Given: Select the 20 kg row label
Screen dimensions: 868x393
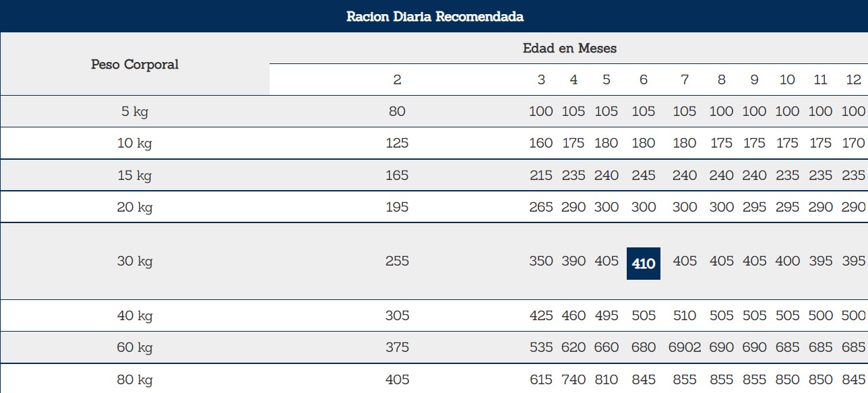Looking at the screenshot, I should coord(135,207).
